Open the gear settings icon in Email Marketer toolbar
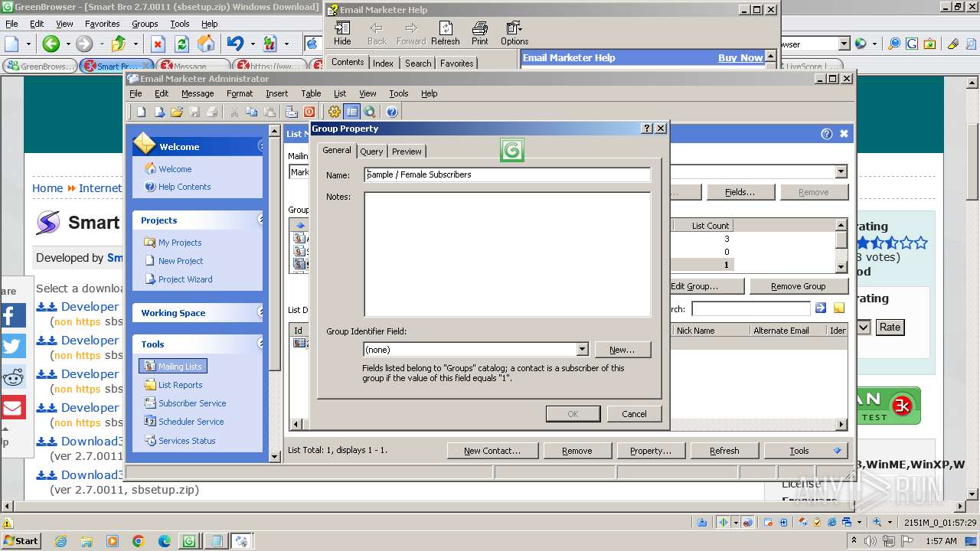Image resolution: width=980 pixels, height=551 pixels. coord(335,112)
